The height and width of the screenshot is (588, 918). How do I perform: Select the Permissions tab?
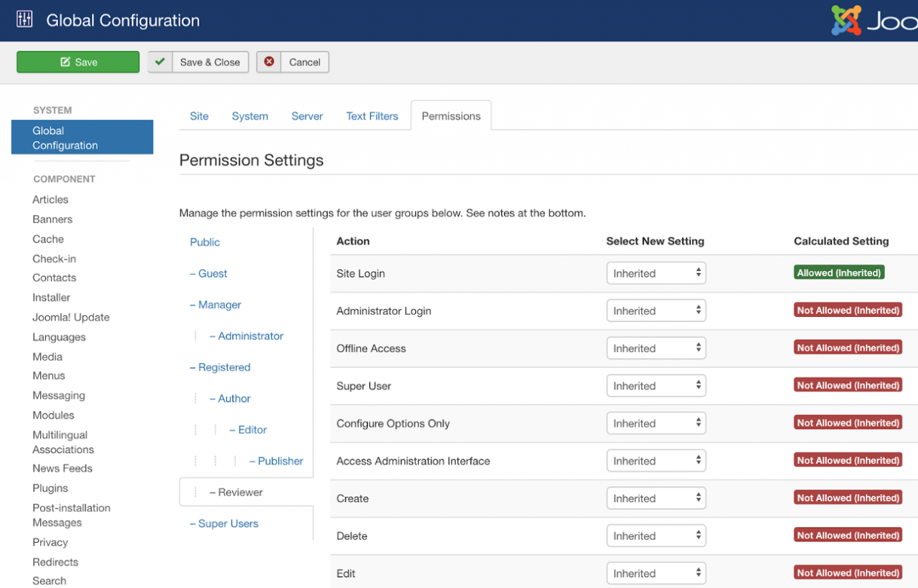pyautogui.click(x=451, y=116)
